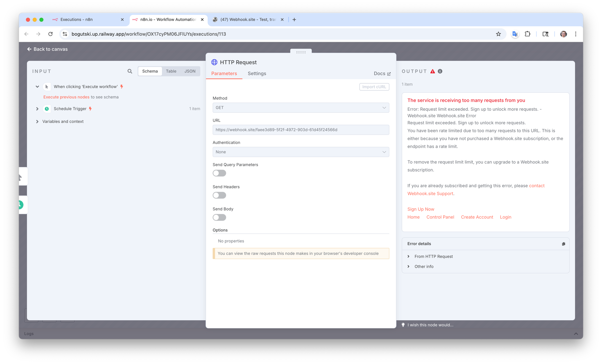
Task: Open the Authentication dropdown
Action: click(x=301, y=152)
